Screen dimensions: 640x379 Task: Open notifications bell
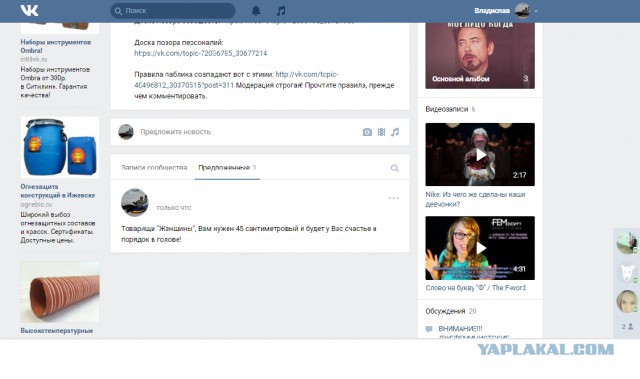(x=256, y=11)
